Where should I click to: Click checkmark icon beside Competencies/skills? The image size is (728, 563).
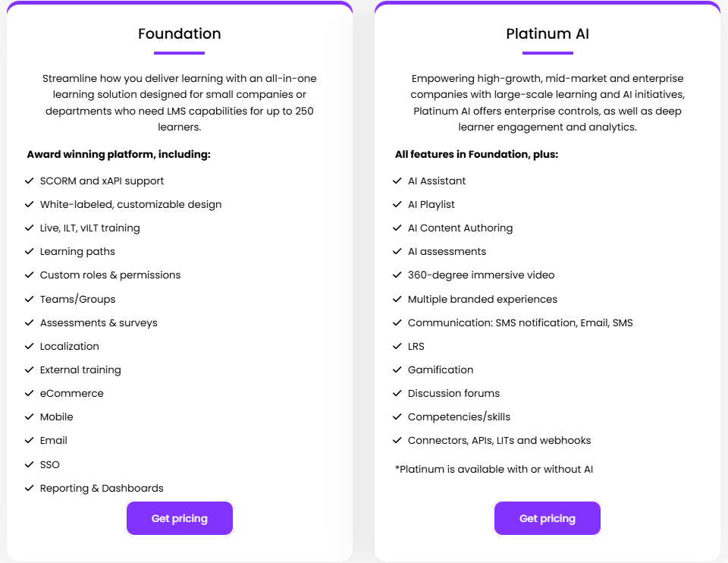click(x=397, y=417)
